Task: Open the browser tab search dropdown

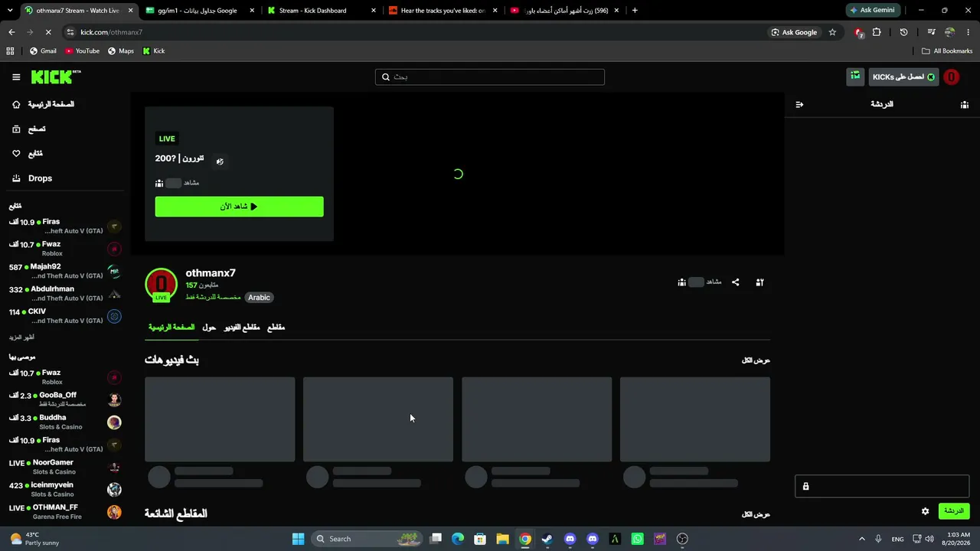Action: coord(10,11)
